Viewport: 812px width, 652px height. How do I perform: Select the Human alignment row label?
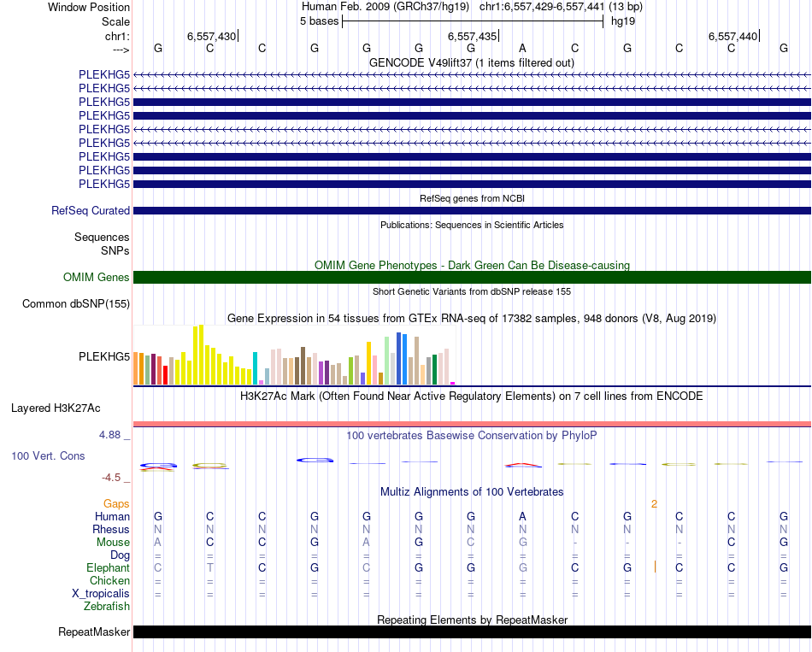[x=112, y=517]
